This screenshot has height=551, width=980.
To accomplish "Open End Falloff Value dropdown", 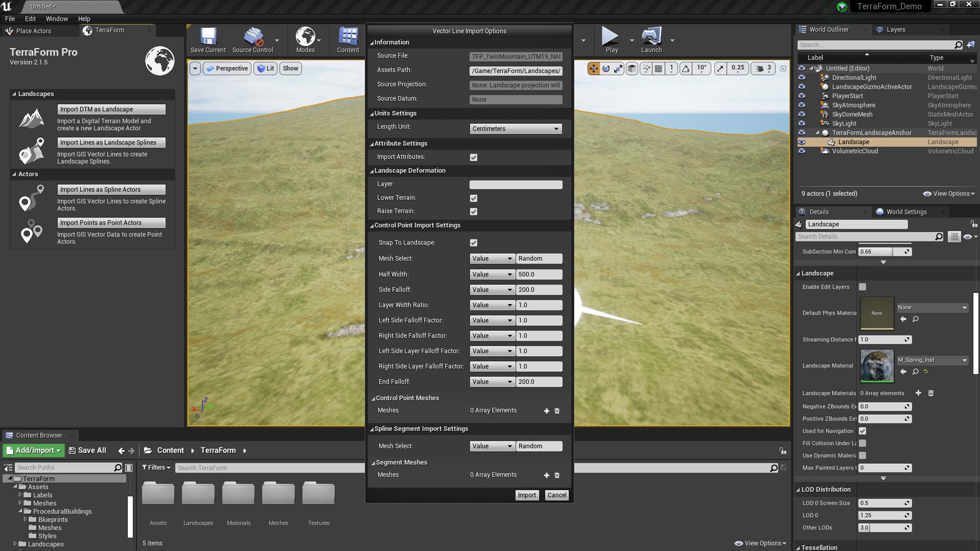I will click(x=492, y=382).
